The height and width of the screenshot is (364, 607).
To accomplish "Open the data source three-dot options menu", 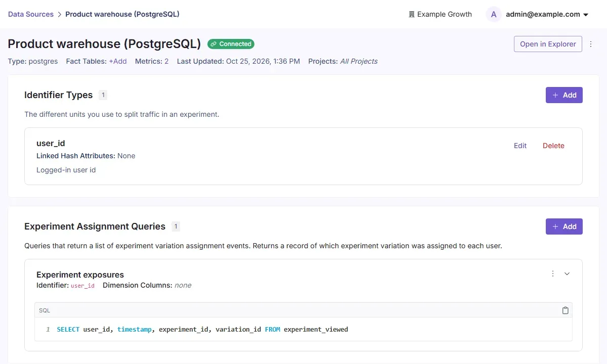I will 591,44.
